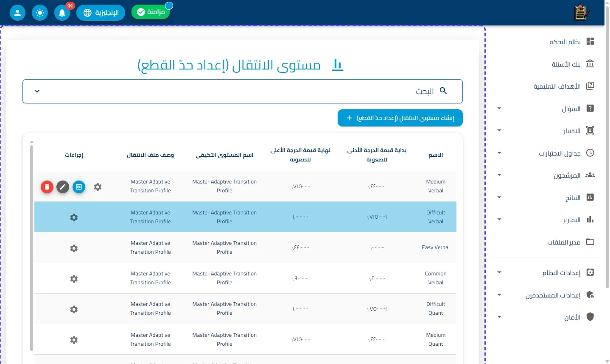The height and width of the screenshot is (364, 610).
Task: Expand search panel chevron dropdown
Action: point(37,91)
